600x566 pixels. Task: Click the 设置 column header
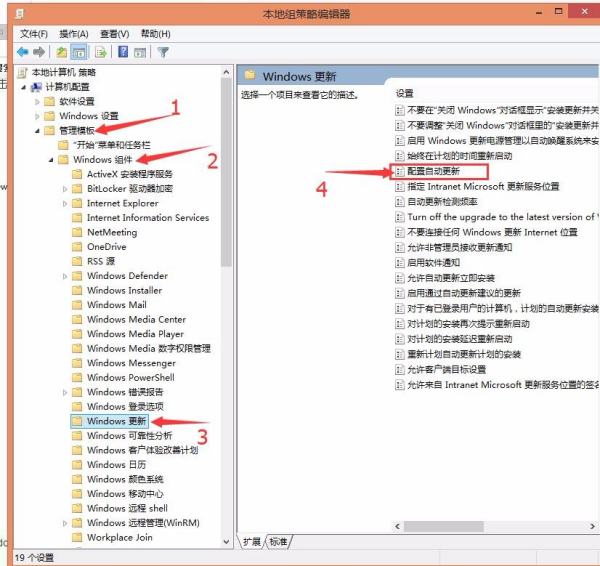(404, 93)
